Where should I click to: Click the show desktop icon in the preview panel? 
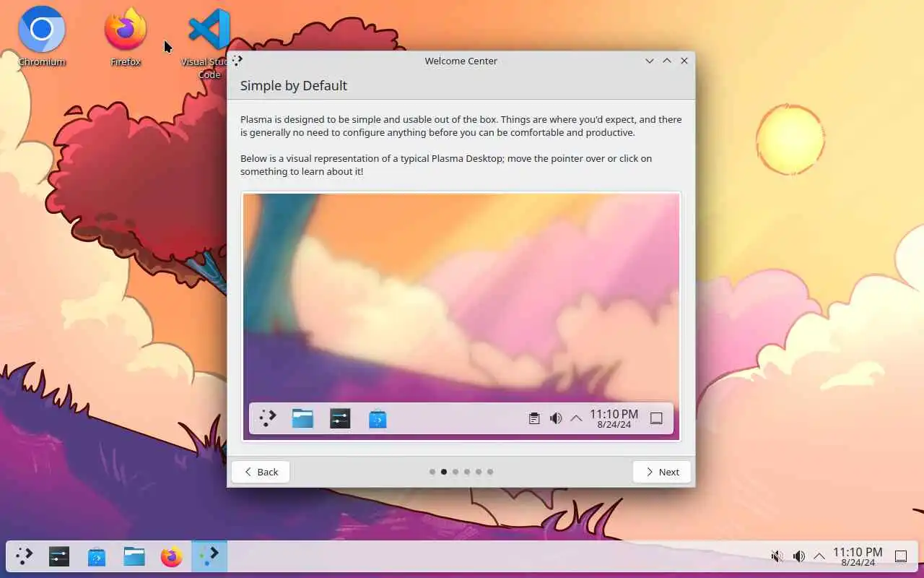click(656, 418)
